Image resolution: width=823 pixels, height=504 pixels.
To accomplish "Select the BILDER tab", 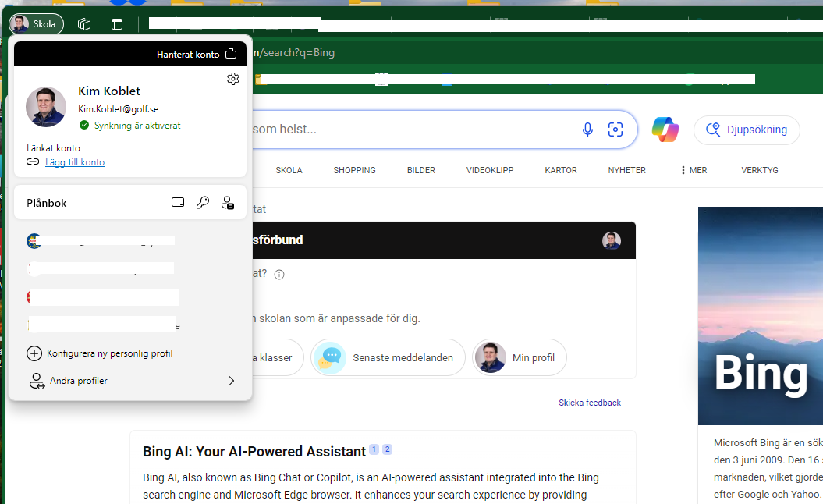I will [421, 170].
